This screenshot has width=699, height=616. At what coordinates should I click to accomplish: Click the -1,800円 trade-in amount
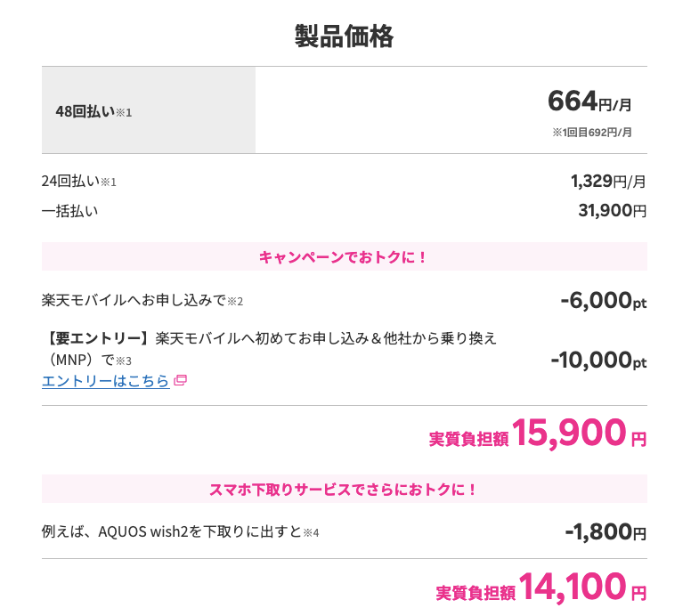point(606,531)
